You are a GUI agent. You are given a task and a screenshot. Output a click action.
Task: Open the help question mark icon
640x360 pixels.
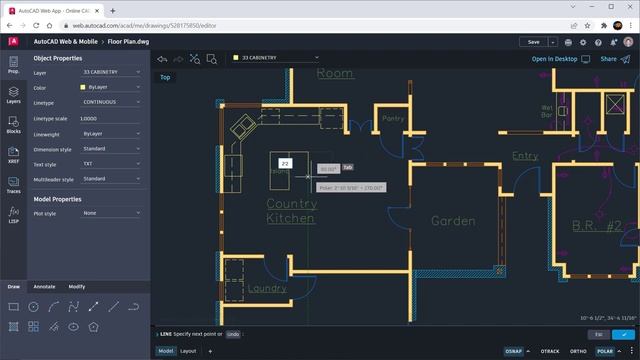click(598, 42)
